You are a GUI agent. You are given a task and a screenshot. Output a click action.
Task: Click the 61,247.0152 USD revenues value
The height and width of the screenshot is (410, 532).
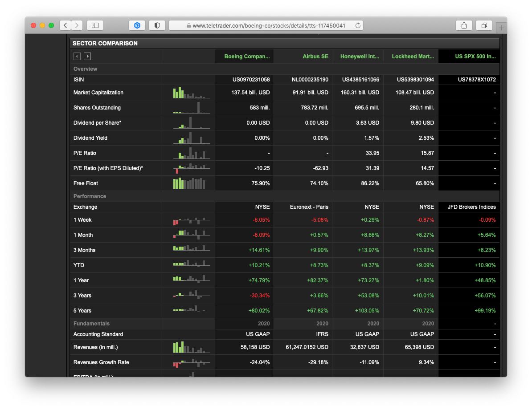(307, 347)
